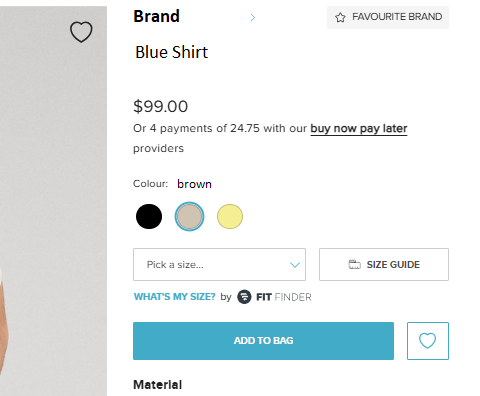
Task: Open the Pick a size dropdown
Action: click(x=219, y=264)
